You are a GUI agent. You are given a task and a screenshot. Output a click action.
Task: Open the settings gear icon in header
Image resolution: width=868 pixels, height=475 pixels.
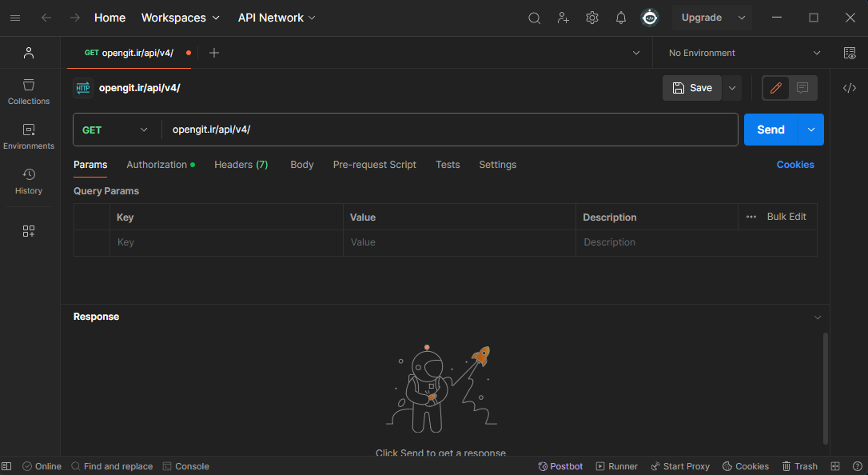592,18
